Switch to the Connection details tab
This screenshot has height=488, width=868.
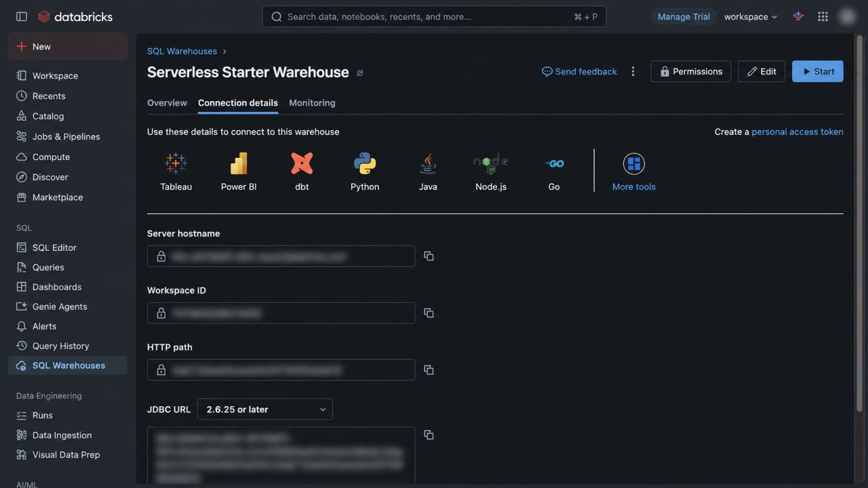238,103
